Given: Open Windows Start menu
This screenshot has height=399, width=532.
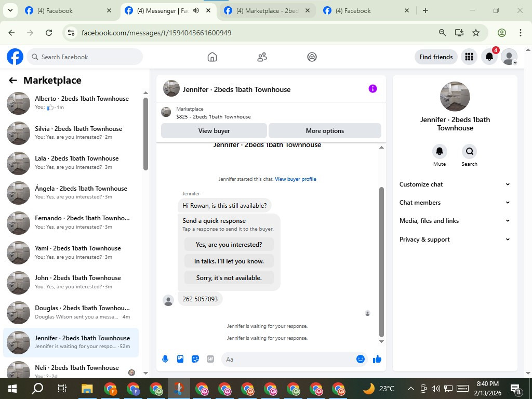Looking at the screenshot, I should [x=12, y=389].
